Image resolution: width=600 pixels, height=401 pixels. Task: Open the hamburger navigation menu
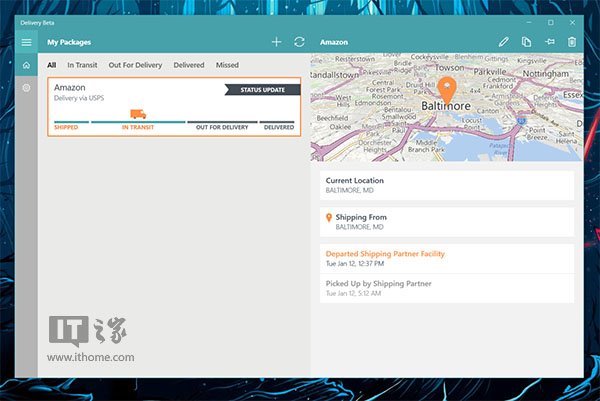pos(26,42)
